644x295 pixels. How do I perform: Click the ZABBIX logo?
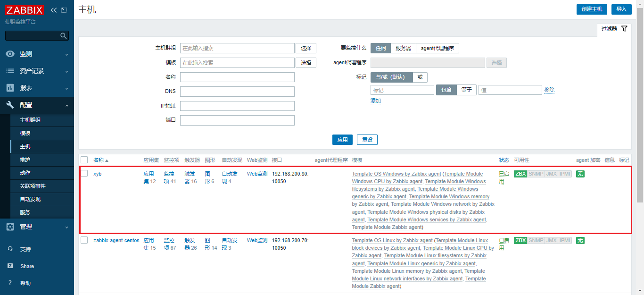(25, 10)
